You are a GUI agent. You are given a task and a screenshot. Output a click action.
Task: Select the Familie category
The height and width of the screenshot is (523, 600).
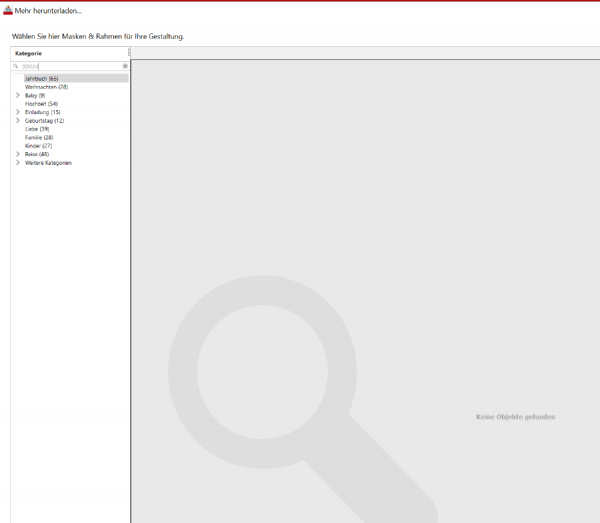39,137
